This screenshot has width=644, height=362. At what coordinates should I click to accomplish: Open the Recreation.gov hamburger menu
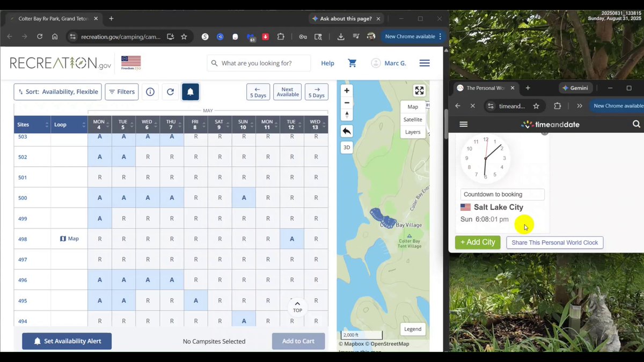click(x=425, y=63)
